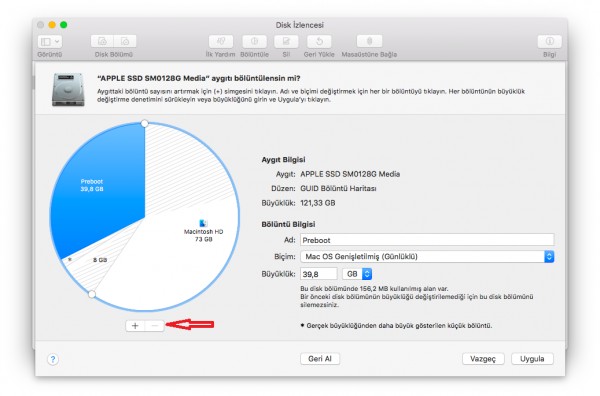Click the add volume icon under Disk Bölümü

pyautogui.click(x=103, y=41)
